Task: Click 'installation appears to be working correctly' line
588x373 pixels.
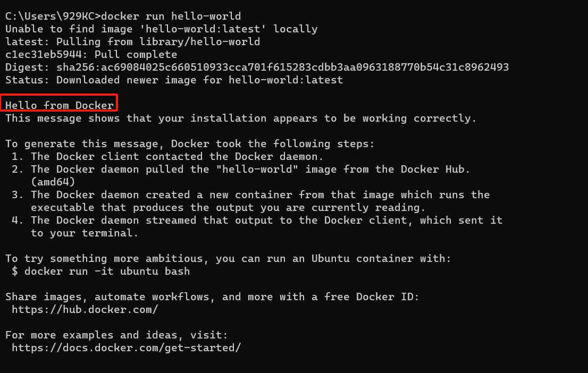Action: (x=241, y=118)
